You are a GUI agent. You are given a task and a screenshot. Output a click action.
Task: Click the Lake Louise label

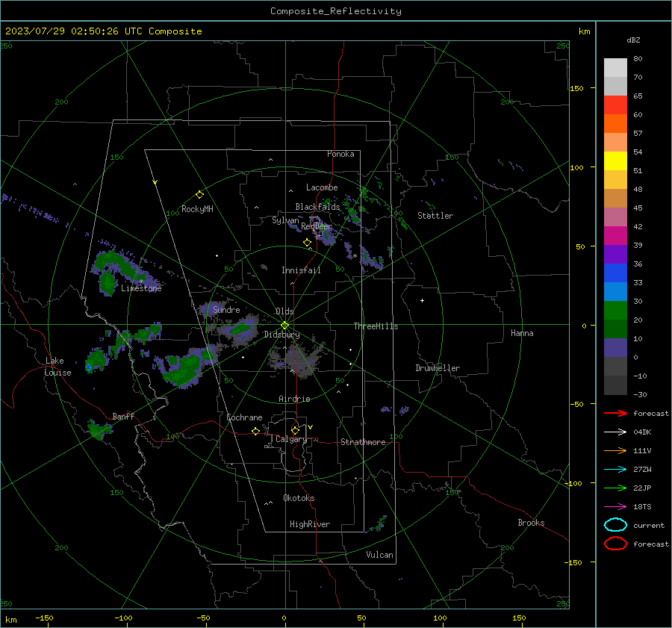click(57, 367)
